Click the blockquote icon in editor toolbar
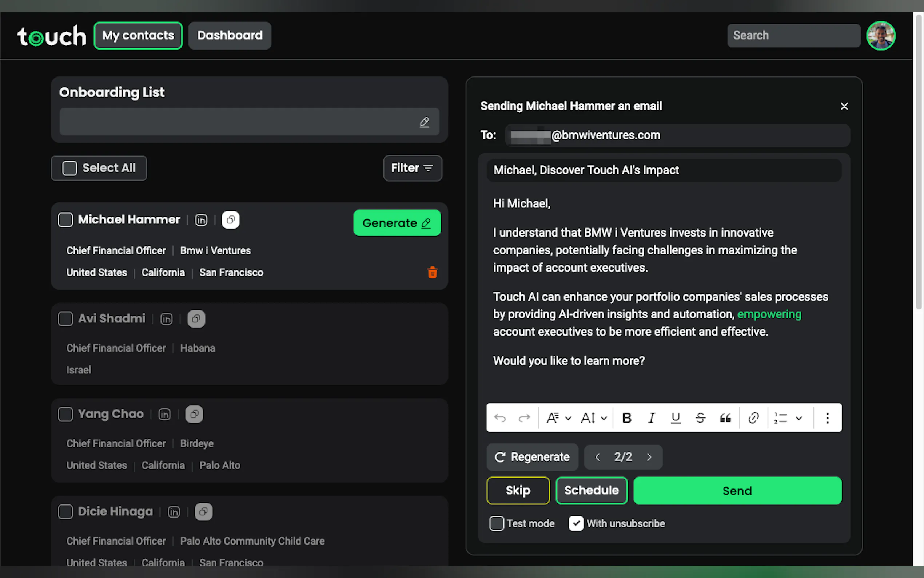 [x=725, y=418]
